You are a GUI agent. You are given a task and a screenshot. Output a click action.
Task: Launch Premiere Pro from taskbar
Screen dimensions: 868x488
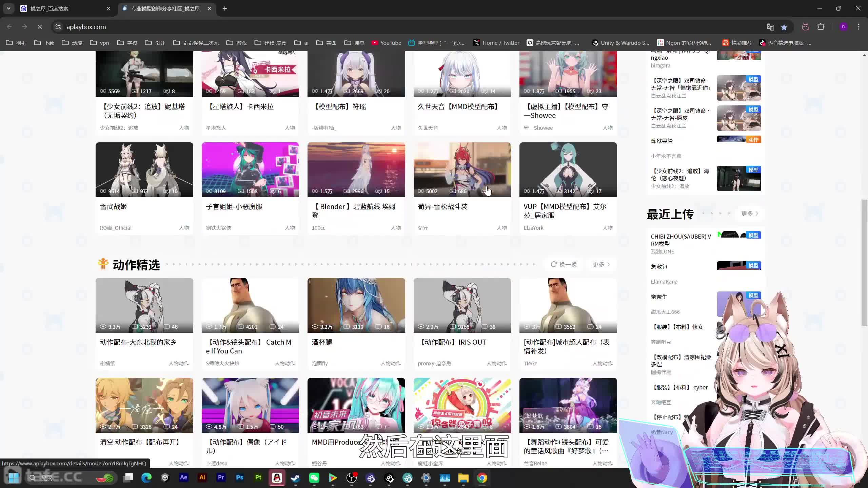[x=221, y=477]
